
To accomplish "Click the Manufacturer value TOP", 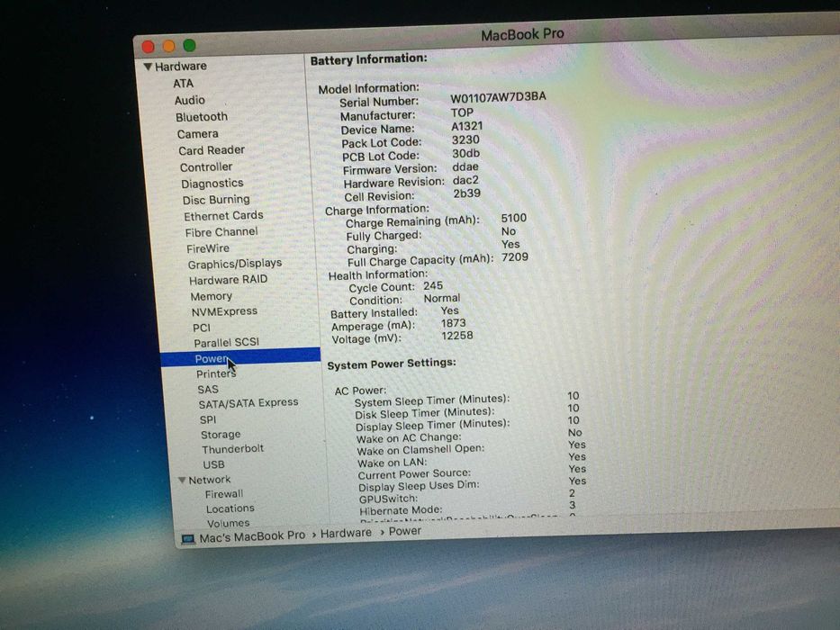I will point(462,113).
